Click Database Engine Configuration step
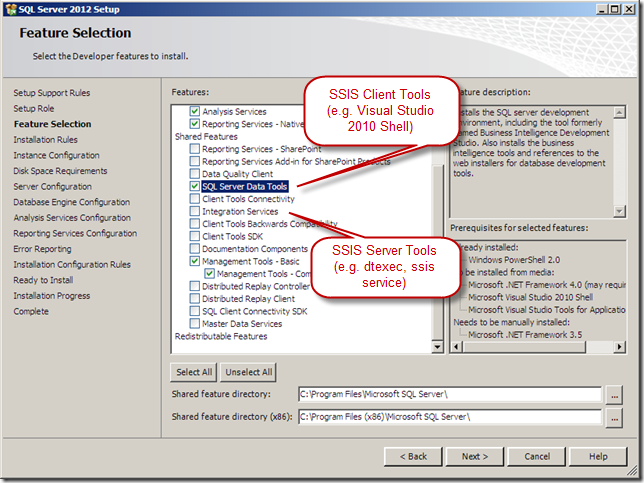Screen dimensions: 644x483 72,202
